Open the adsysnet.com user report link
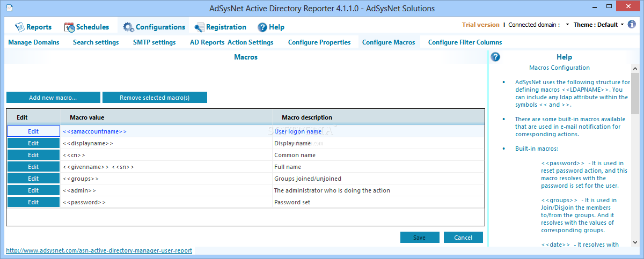Viewport: 644px width, 259px height. coord(99,250)
